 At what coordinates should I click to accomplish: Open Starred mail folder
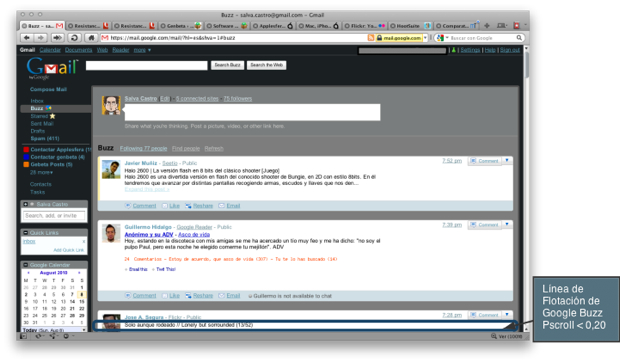coord(39,116)
